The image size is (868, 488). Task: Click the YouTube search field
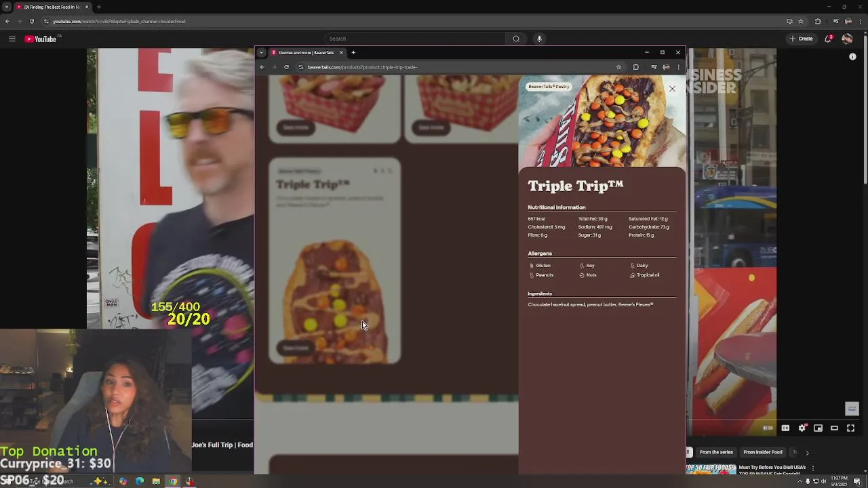(414, 39)
